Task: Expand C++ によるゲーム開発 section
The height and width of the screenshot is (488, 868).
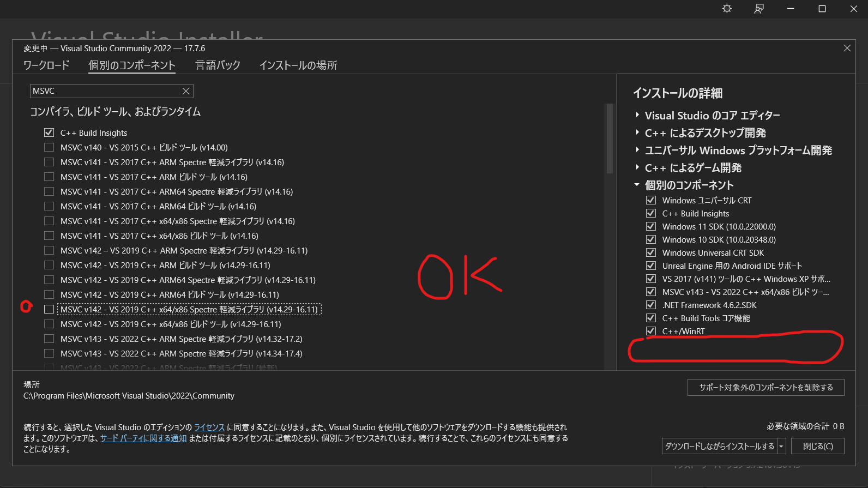Action: coord(637,167)
